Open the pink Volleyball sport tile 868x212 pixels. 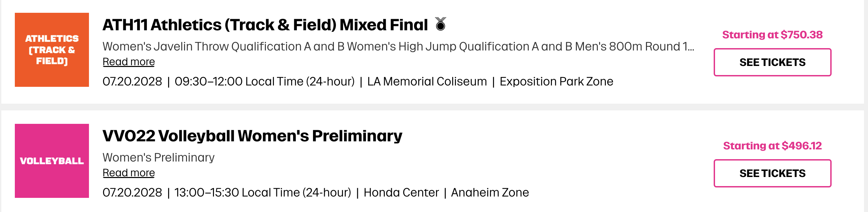point(52,161)
